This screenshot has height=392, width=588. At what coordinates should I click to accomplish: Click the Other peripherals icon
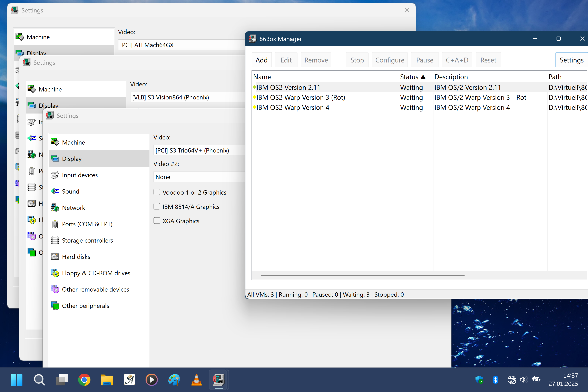coord(55,305)
